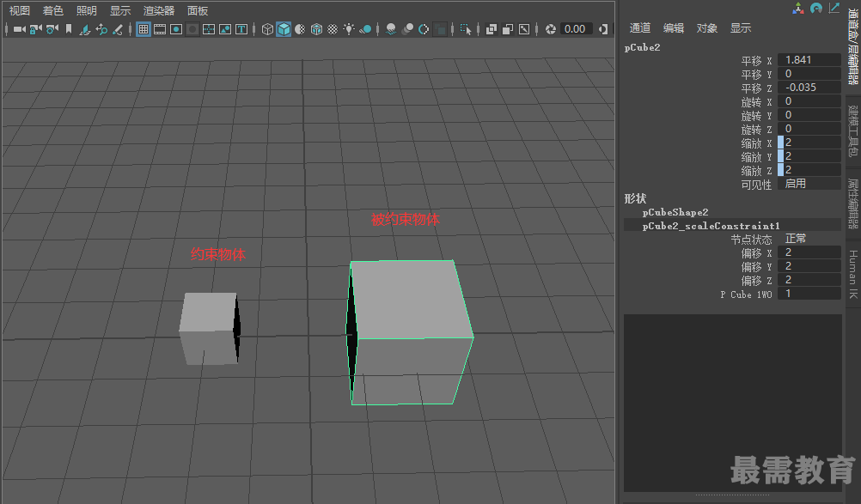Open the 显示 menu in Channel Box
The height and width of the screenshot is (504, 861).
click(x=740, y=28)
